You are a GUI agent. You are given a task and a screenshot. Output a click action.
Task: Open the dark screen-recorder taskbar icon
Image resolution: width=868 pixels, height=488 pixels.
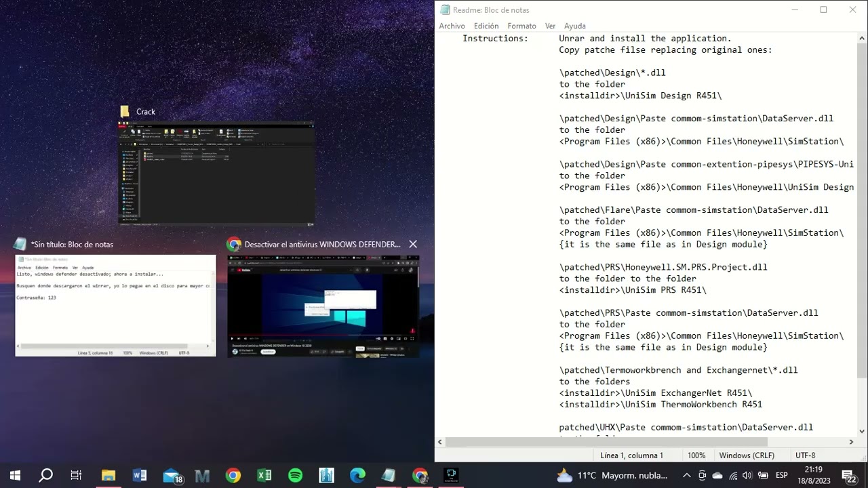[x=451, y=475]
